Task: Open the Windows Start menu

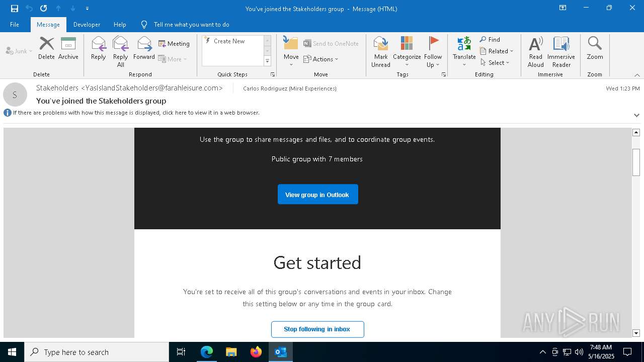Action: click(12, 352)
